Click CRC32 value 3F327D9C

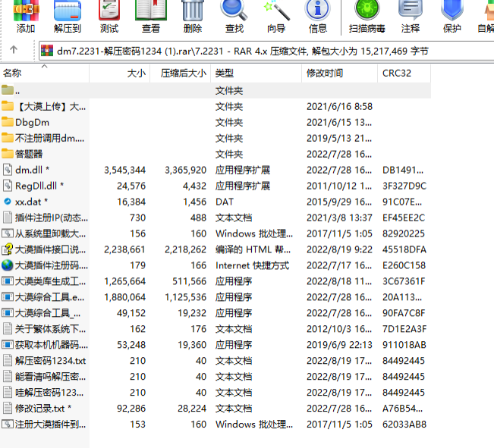point(404,186)
